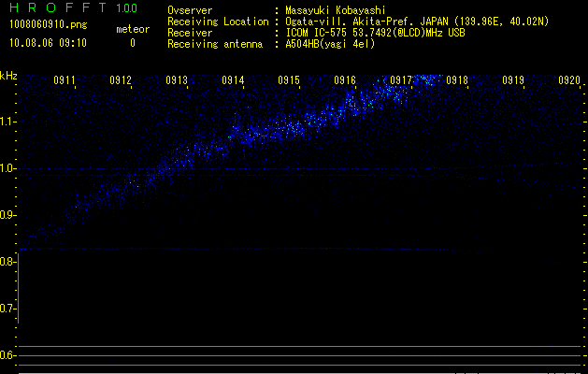Click the meteor label
Screen dimensions: 588x374
133,29
